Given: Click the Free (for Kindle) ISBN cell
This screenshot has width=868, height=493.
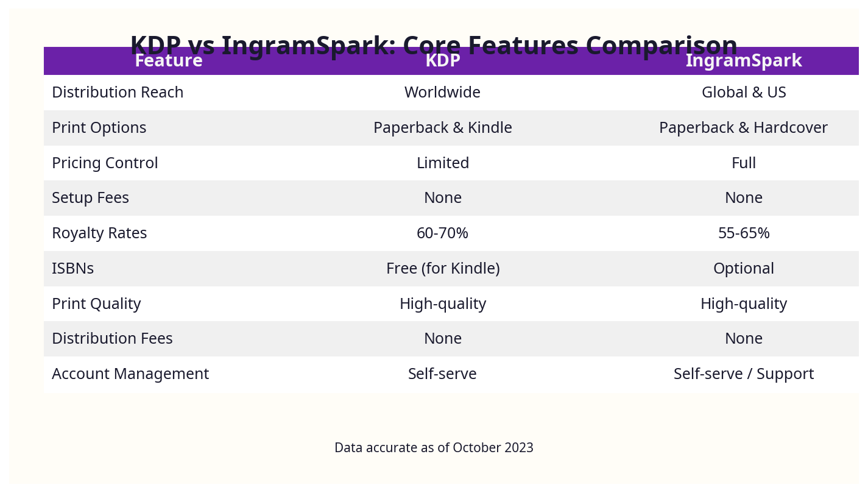Looking at the screenshot, I should click(x=443, y=268).
